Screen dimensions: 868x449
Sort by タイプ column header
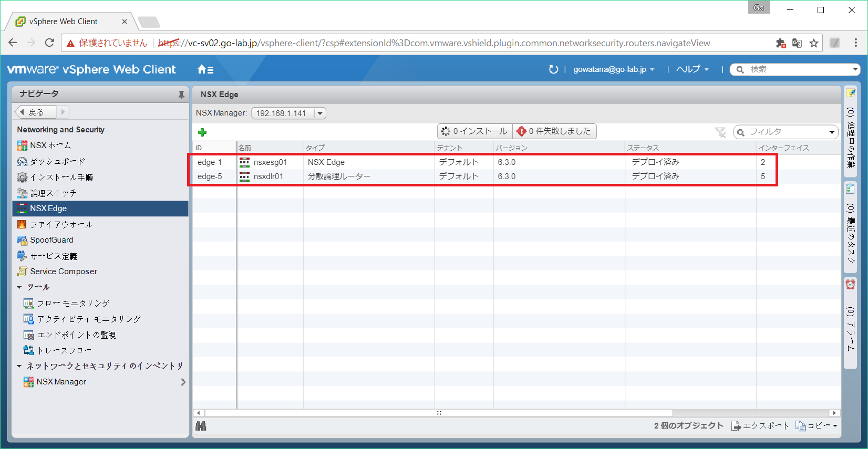[x=369, y=148]
